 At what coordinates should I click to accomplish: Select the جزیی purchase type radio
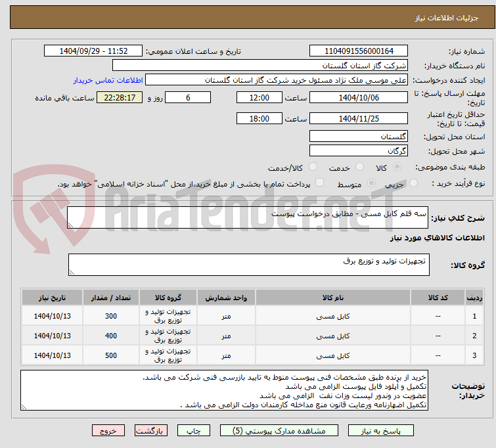point(413,183)
